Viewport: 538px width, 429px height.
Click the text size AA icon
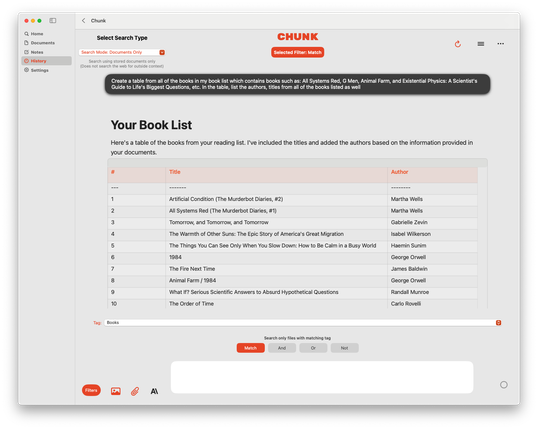click(154, 391)
